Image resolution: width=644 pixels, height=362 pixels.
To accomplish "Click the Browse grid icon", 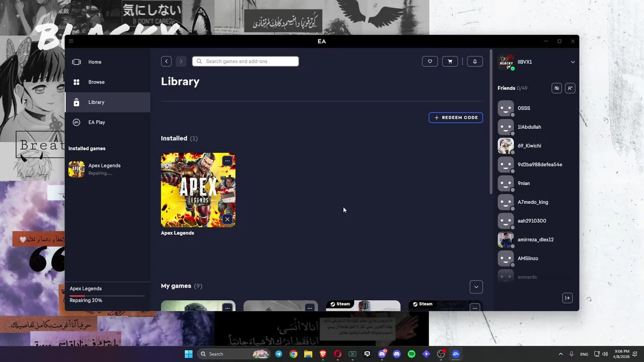I will pos(76,82).
